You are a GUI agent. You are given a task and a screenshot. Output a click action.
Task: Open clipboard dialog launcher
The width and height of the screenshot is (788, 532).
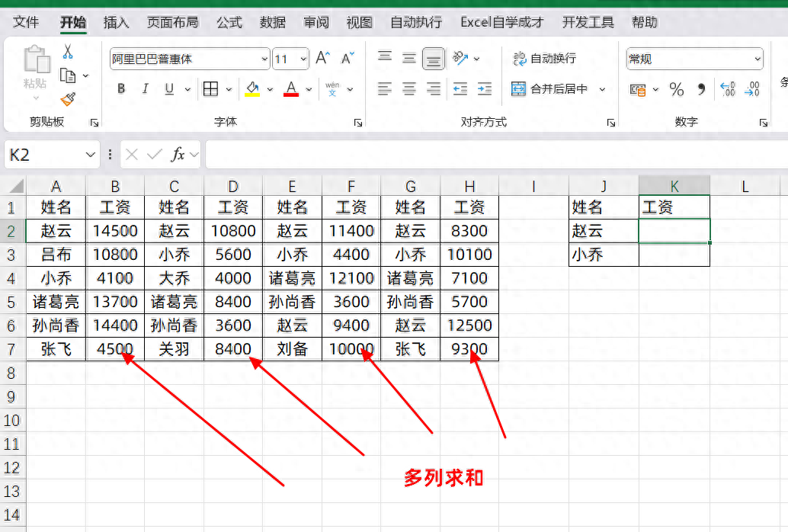pyautogui.click(x=94, y=123)
